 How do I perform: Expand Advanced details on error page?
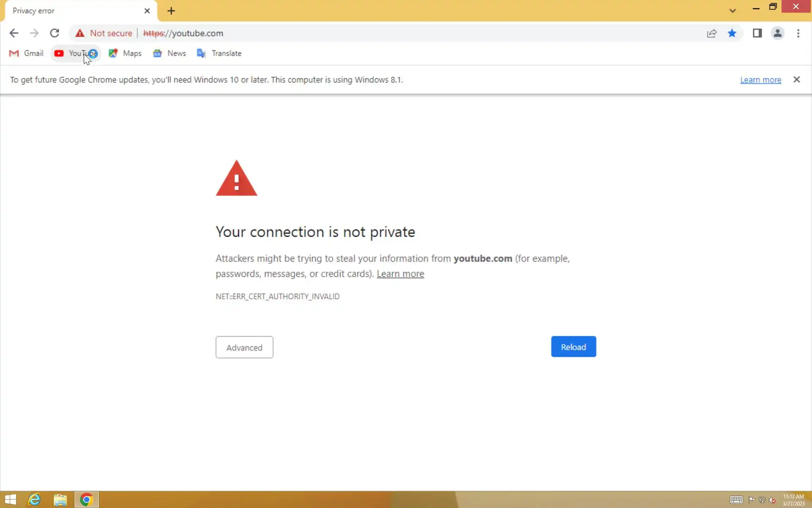(244, 347)
